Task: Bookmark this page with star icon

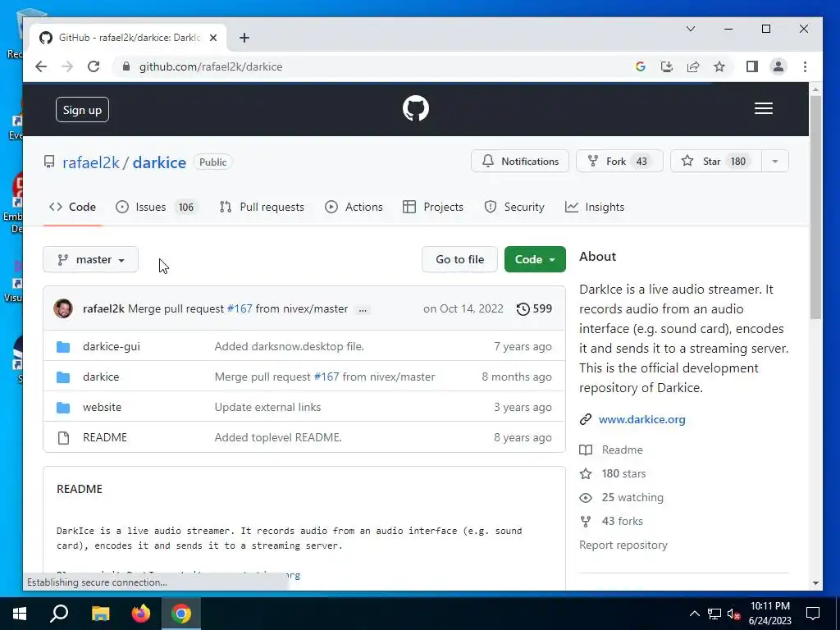Action: pyautogui.click(x=719, y=66)
